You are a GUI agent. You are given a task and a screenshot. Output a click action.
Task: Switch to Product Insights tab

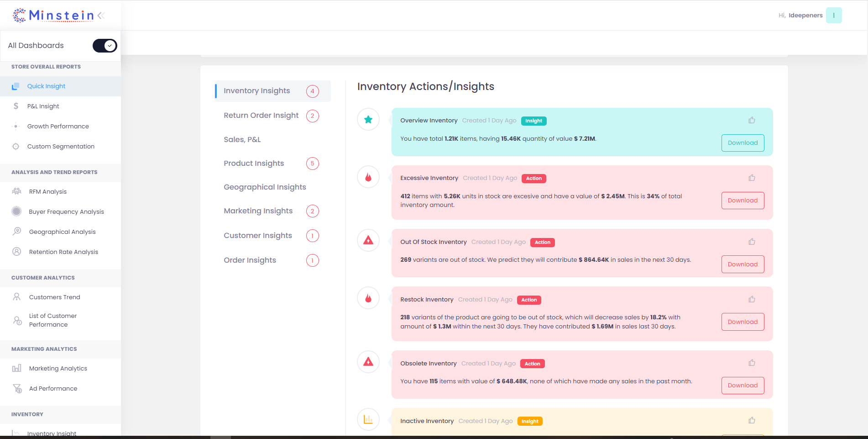point(254,164)
